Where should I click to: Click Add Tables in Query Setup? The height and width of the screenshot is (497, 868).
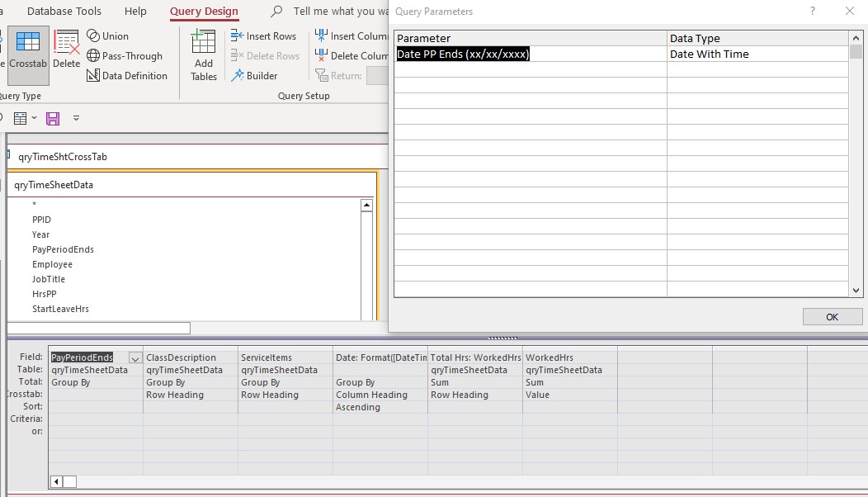click(x=202, y=54)
